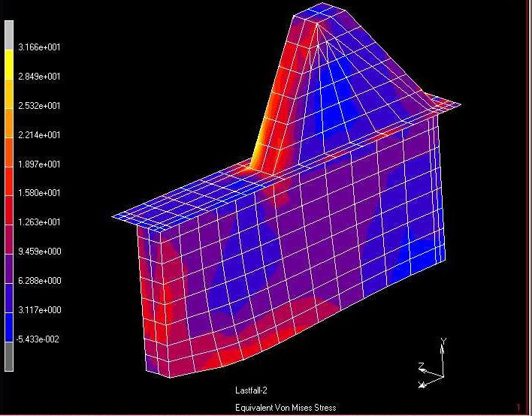Click the 1.580e+001 legend value
The height and width of the screenshot is (416, 532).
pyautogui.click(x=39, y=192)
